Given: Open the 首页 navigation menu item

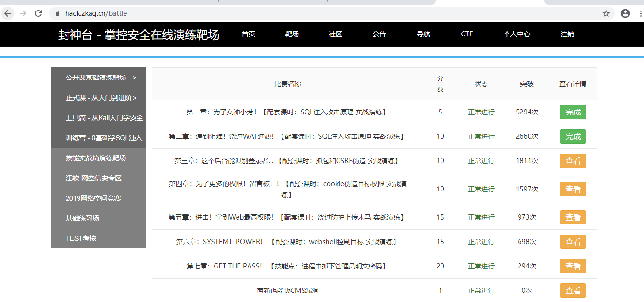Looking at the screenshot, I should pos(249,34).
